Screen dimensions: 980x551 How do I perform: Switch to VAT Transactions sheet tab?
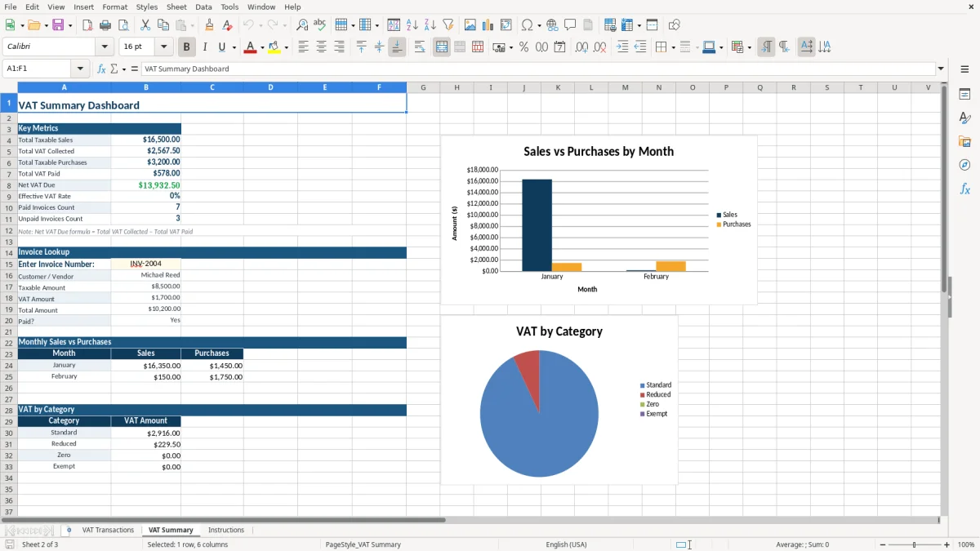click(x=108, y=530)
